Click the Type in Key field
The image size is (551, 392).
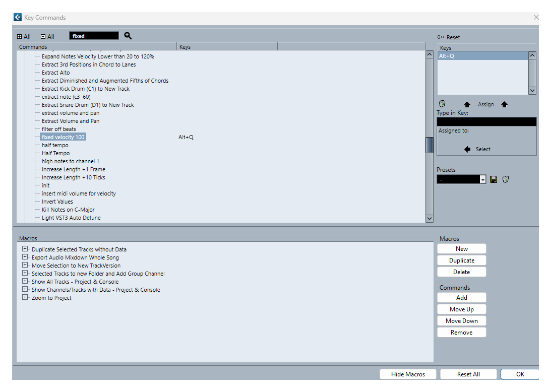[486, 121]
